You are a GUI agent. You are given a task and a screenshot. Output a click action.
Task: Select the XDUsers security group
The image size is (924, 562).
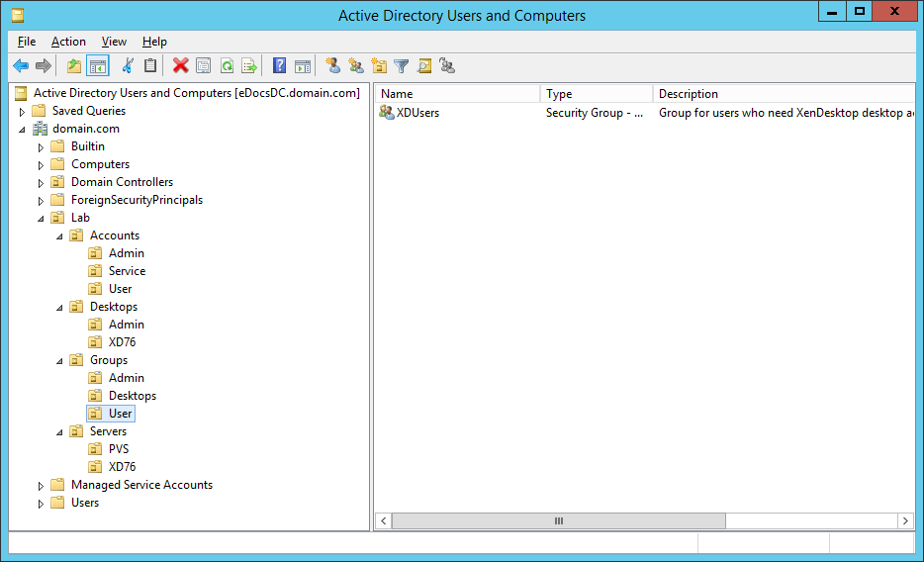(417, 113)
